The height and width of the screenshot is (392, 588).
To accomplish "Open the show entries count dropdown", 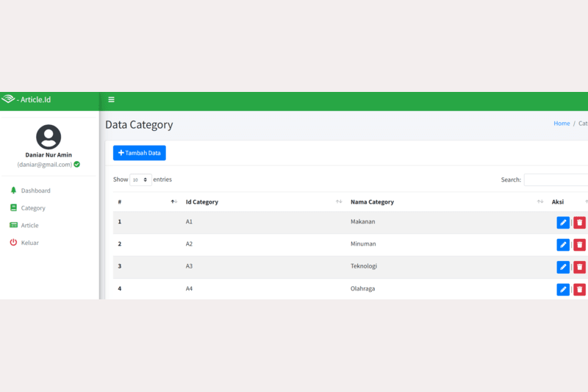I will [x=140, y=179].
